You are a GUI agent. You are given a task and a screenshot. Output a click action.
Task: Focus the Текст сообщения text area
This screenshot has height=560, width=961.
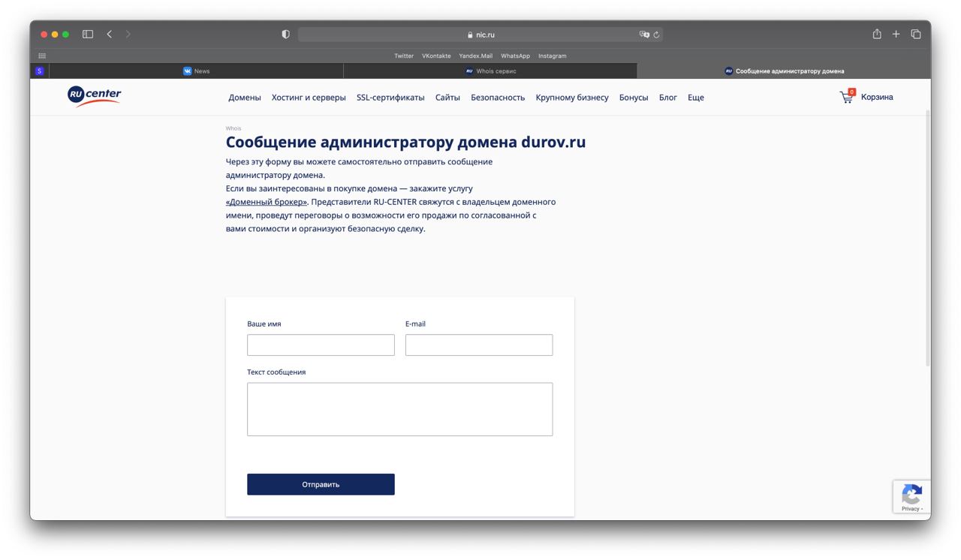(399, 409)
